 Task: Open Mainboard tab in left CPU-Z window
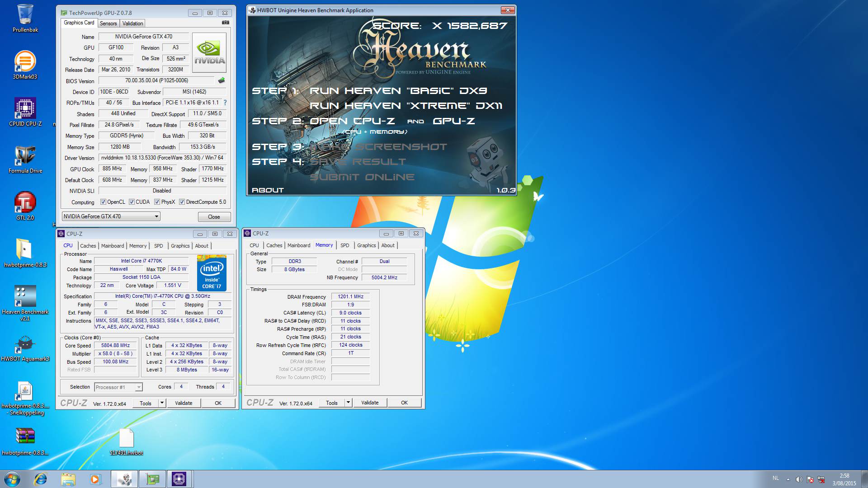pyautogui.click(x=113, y=246)
